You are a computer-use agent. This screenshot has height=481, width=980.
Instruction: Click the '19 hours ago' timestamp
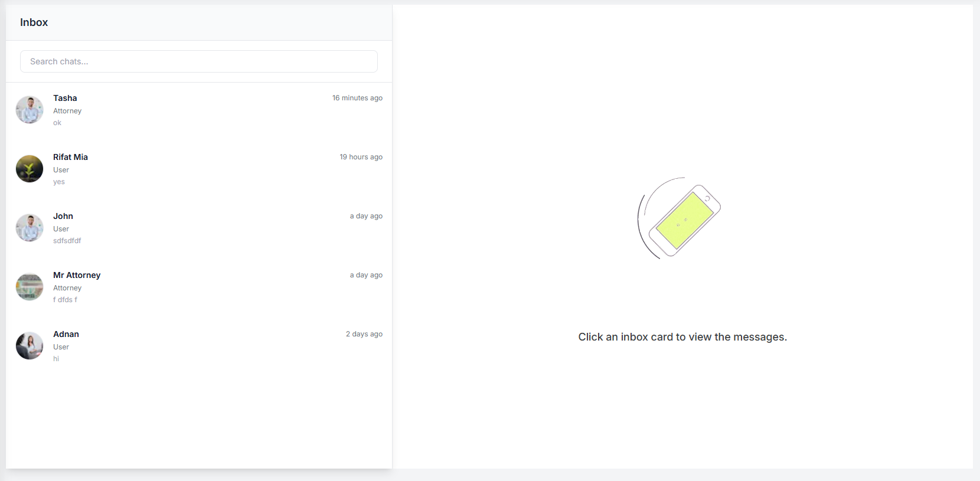click(361, 157)
